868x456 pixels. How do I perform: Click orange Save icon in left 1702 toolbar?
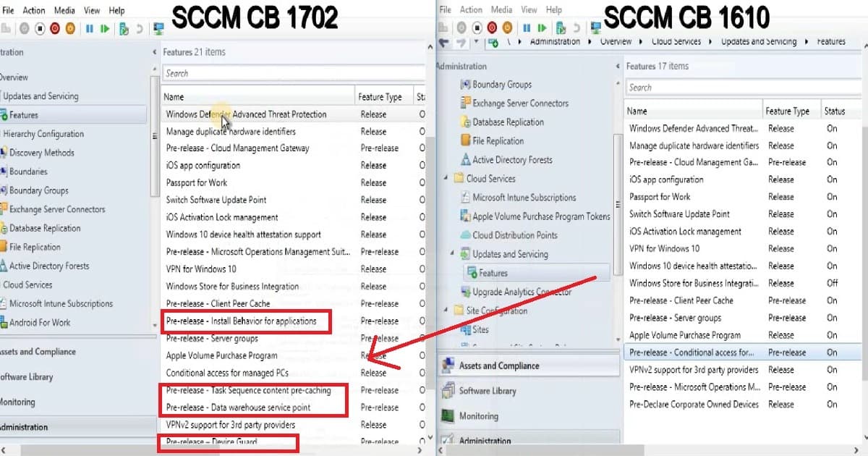click(70, 28)
